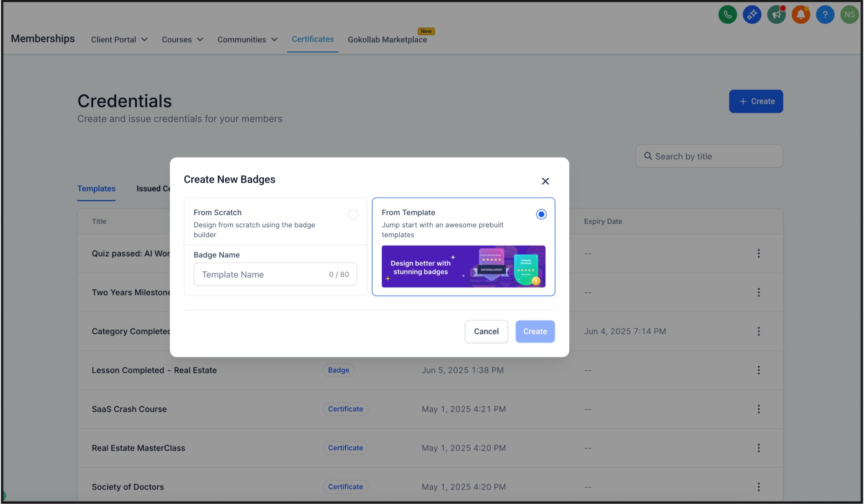Open three-dot menu for Real Estate MasterClass

(758, 448)
